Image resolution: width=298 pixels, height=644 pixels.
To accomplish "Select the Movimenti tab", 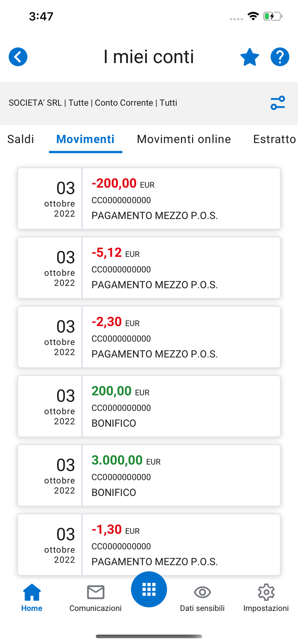I will (x=85, y=139).
